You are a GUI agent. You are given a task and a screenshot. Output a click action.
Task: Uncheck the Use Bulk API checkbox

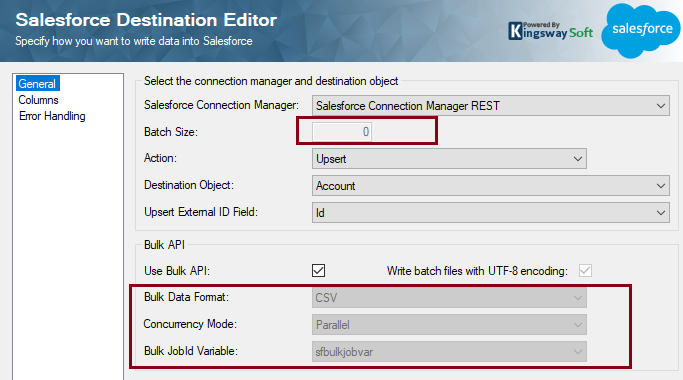pos(318,271)
